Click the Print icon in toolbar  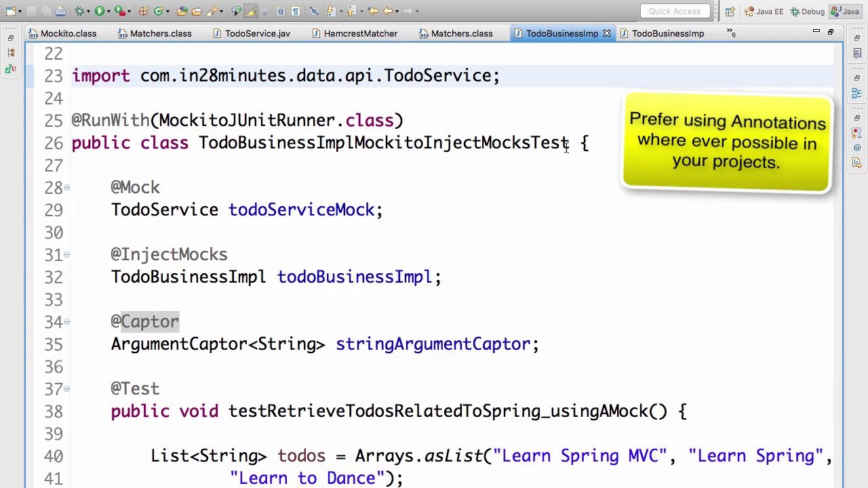pyautogui.click(x=60, y=11)
